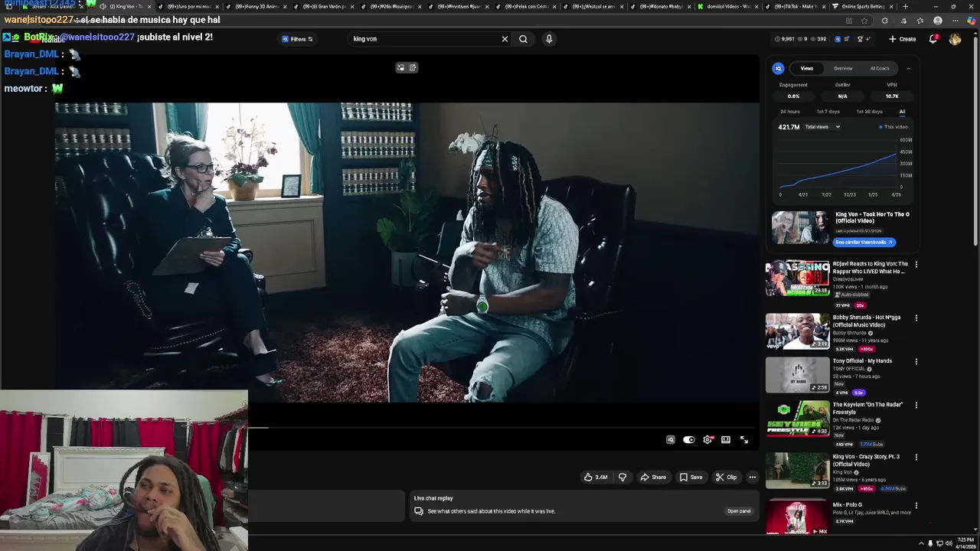Viewport: 980px width, 551px height.
Task: Open taskbar volume control
Action: click(x=949, y=543)
